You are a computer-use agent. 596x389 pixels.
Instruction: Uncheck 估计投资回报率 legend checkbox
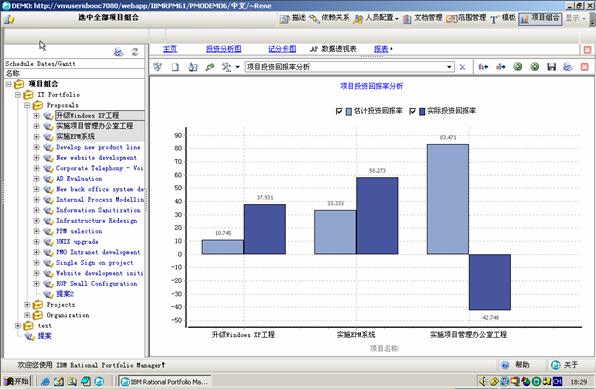(339, 111)
